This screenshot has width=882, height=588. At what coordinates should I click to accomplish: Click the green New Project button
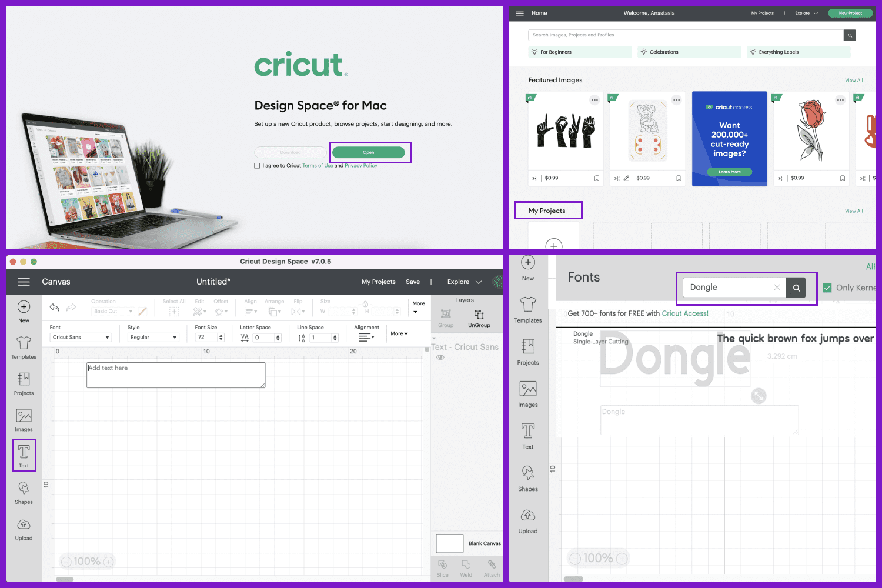click(x=850, y=13)
